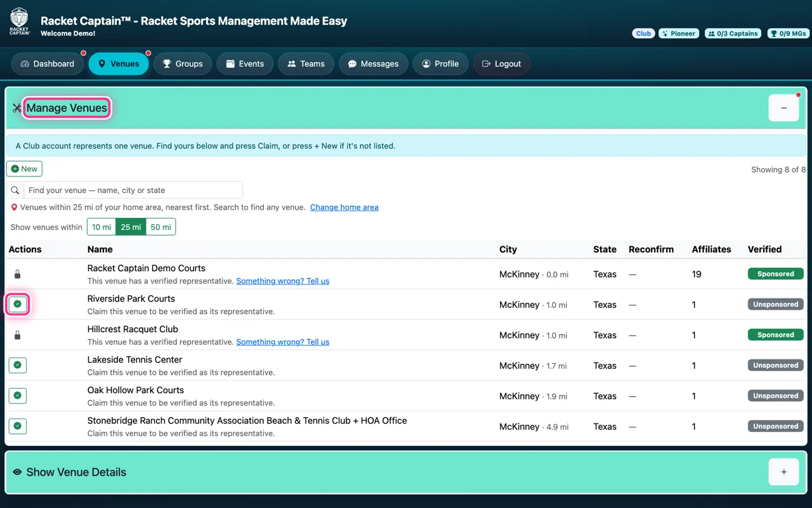Set venue radius to 50 mi
Image resolution: width=812 pixels, height=508 pixels.
pyautogui.click(x=160, y=227)
